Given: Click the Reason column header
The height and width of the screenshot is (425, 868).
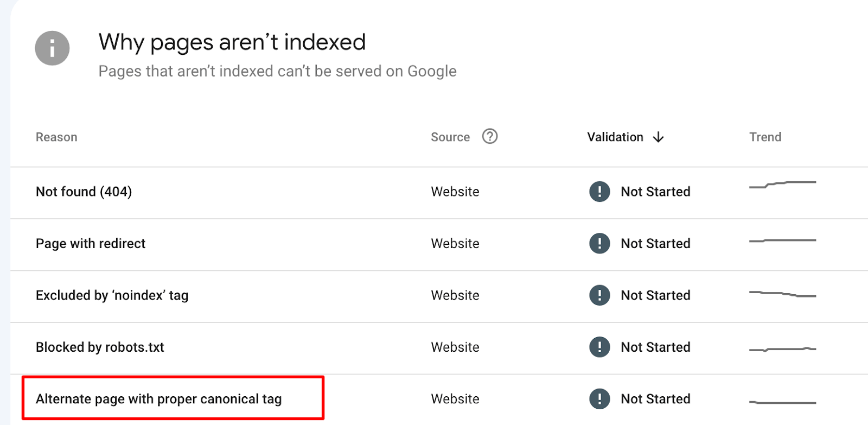Looking at the screenshot, I should tap(56, 137).
